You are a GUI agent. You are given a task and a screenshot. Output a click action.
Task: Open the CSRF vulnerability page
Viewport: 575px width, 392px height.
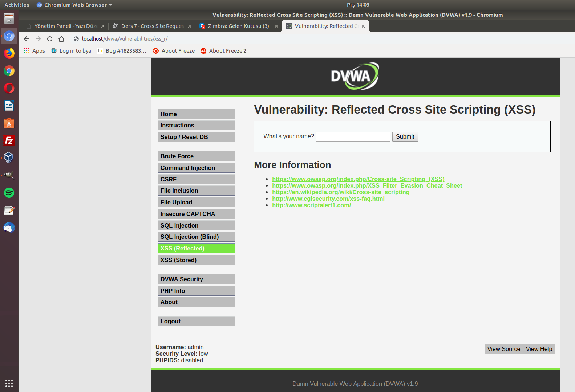[196, 179]
